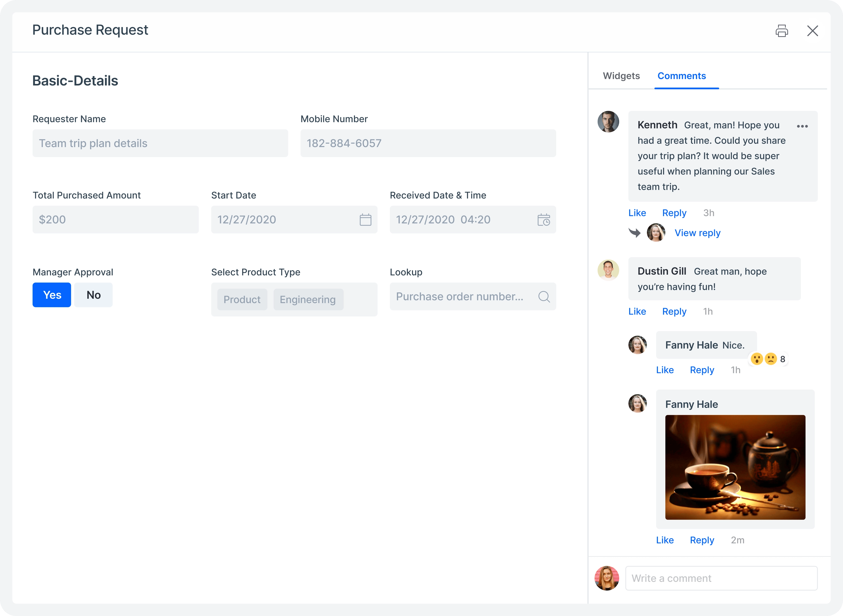
Task: Focus the Write a comment field
Action: [x=721, y=578]
